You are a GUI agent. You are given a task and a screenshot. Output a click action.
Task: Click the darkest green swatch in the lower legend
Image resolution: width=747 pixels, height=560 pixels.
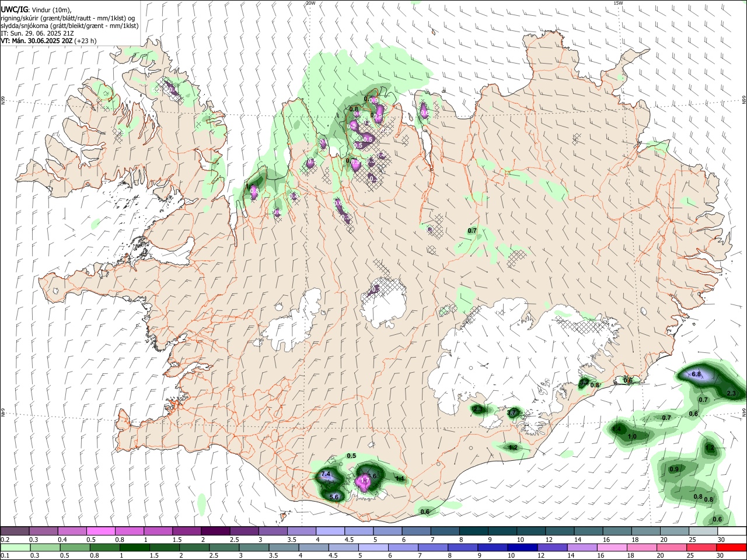click(x=135, y=547)
